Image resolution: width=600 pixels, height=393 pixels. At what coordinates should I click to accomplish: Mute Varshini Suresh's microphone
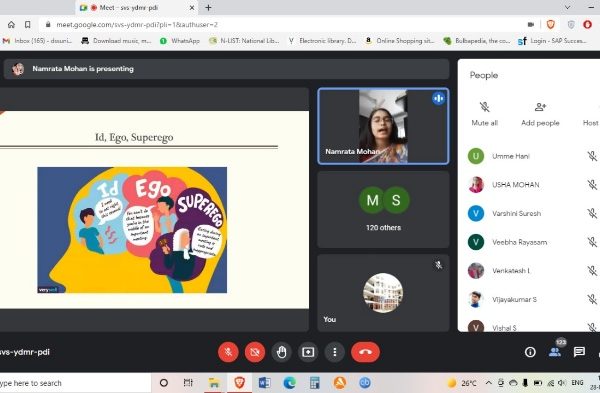[592, 214]
